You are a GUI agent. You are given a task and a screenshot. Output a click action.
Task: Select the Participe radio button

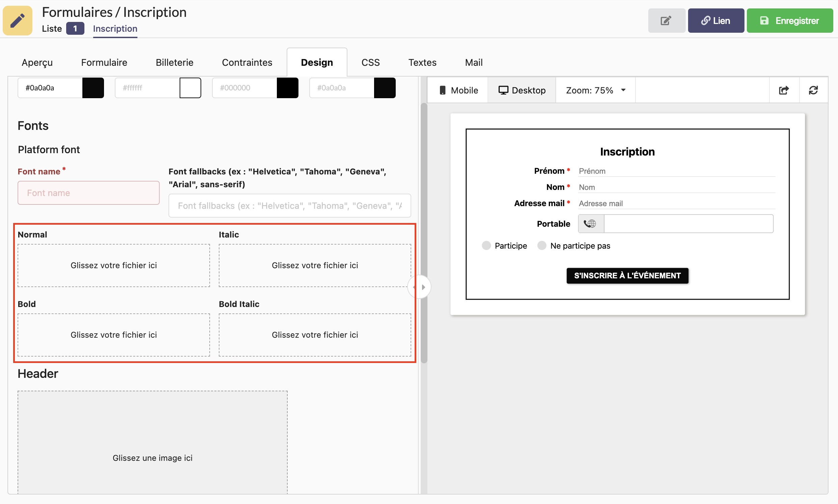pos(486,246)
